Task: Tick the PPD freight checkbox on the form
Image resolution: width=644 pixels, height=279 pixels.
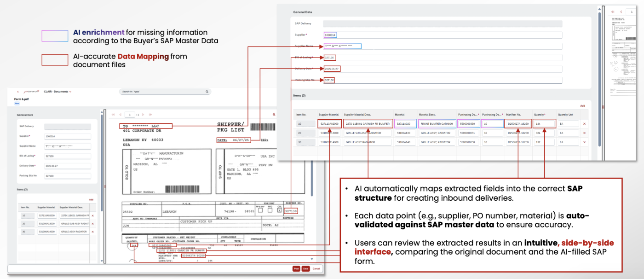Action: (x=270, y=211)
